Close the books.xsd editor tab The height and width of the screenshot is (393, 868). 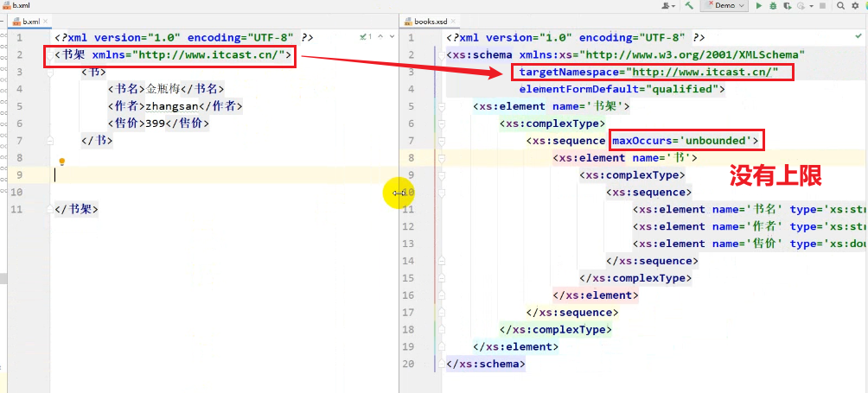point(453,22)
